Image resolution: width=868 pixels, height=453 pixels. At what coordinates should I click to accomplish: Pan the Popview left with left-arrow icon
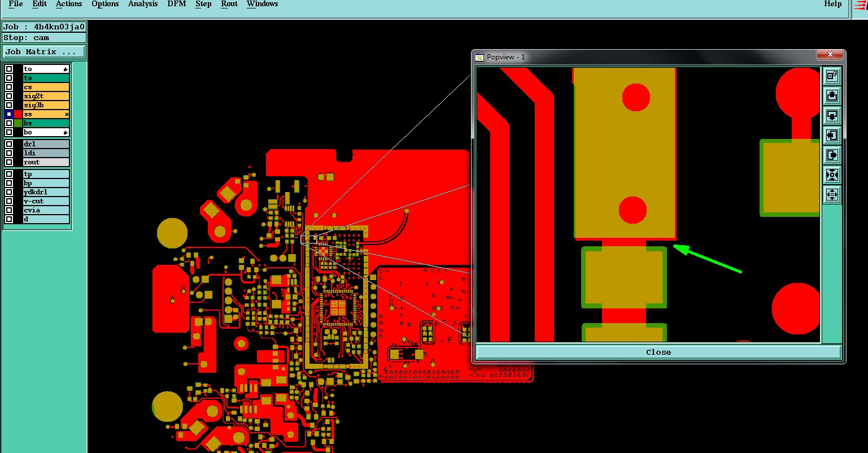832,135
